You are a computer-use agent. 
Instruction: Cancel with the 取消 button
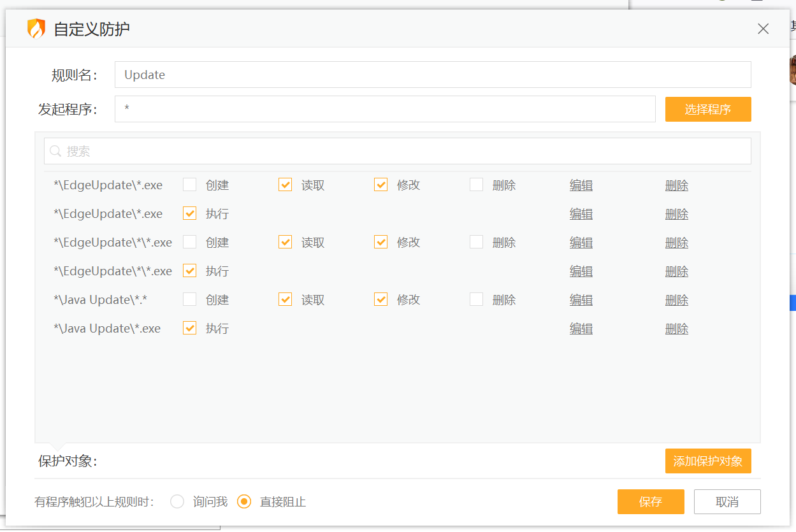point(727,501)
